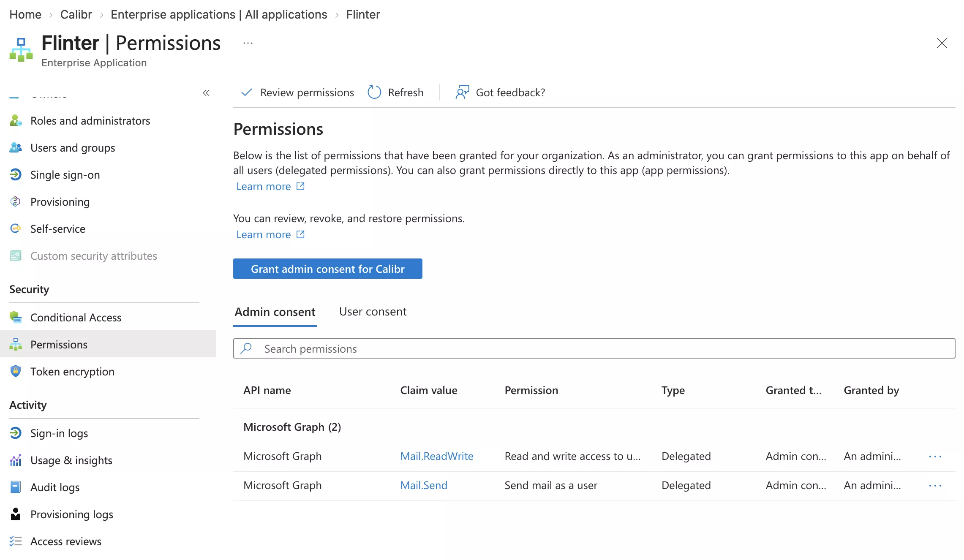
Task: Collapse the sidebar with double-chevron icon
Action: click(206, 93)
